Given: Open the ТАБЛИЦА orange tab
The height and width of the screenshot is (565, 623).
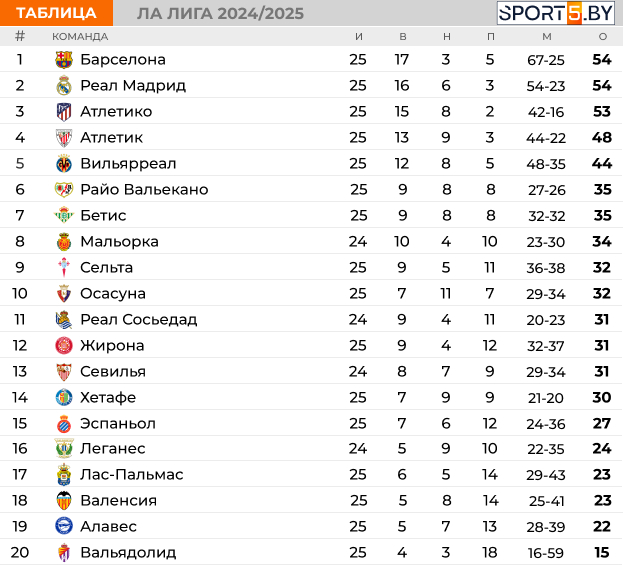Looking at the screenshot, I should pos(56,13).
